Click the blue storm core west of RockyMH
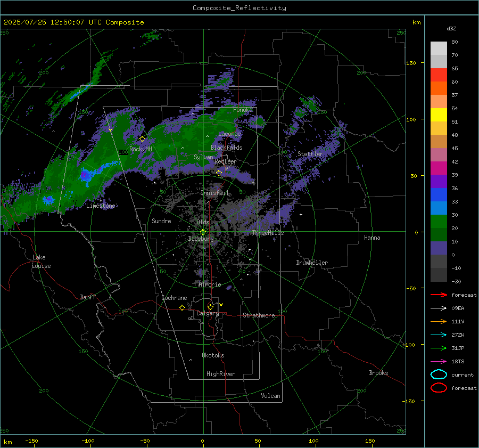The image size is (479, 448). pyautogui.click(x=86, y=175)
